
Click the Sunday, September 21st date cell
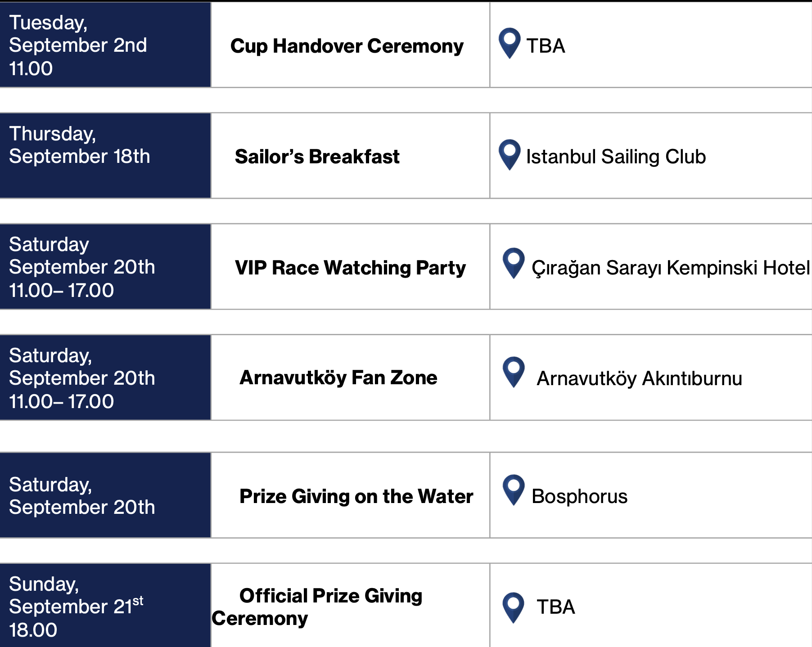(105, 606)
